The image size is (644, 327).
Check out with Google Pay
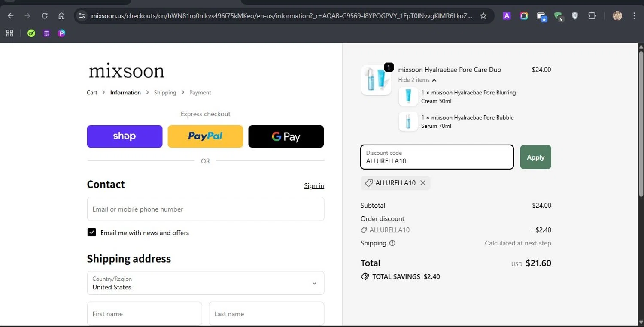(286, 136)
